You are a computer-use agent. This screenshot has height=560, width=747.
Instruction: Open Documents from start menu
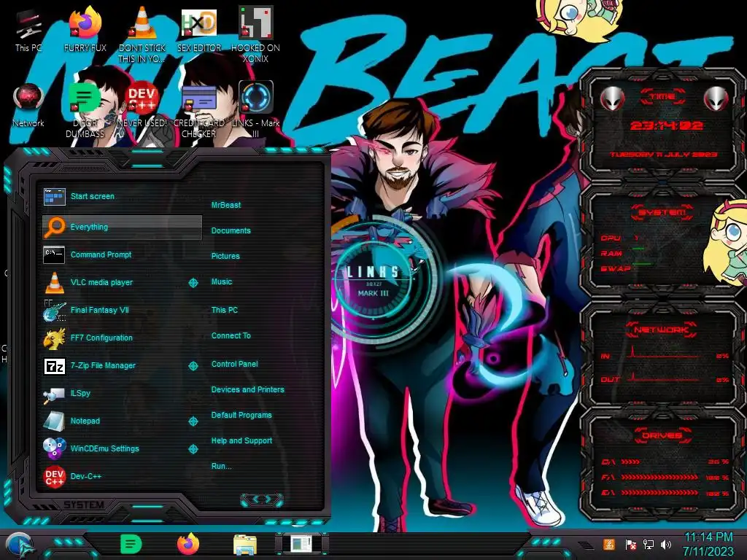tap(231, 230)
